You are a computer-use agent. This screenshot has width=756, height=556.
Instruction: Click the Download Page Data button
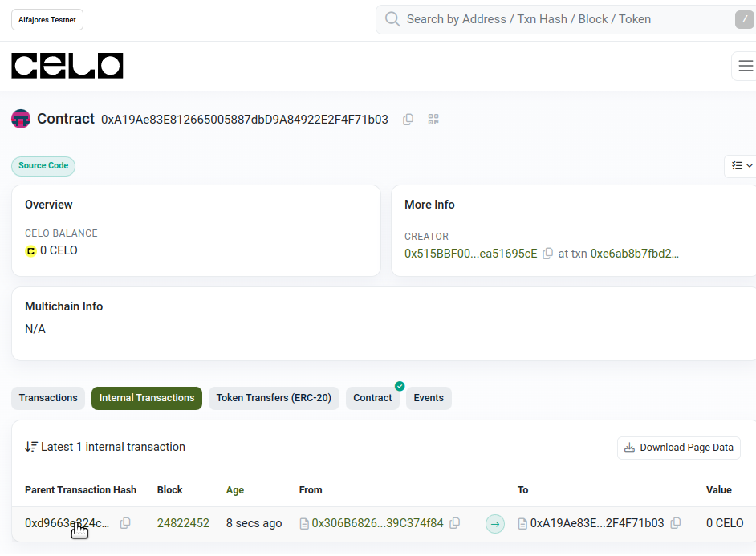tap(679, 448)
